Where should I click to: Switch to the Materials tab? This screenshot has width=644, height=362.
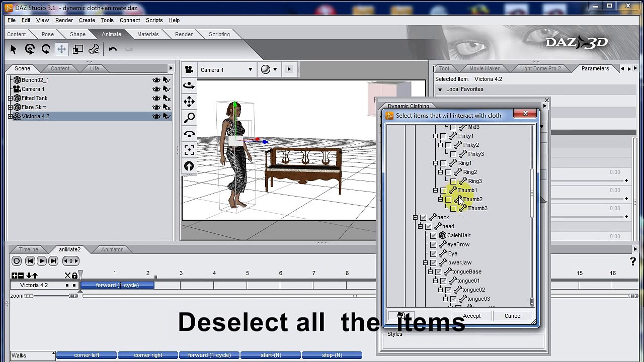coord(148,34)
